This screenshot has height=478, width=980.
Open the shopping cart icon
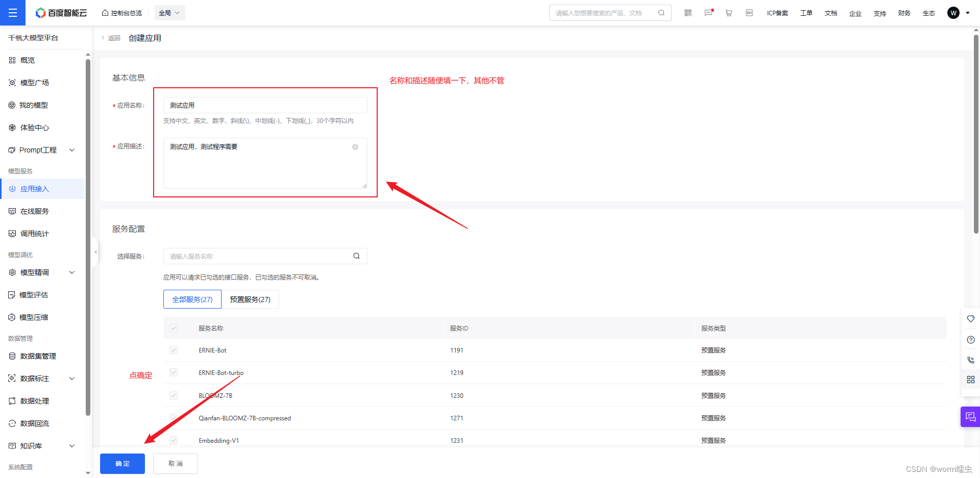[x=729, y=13]
